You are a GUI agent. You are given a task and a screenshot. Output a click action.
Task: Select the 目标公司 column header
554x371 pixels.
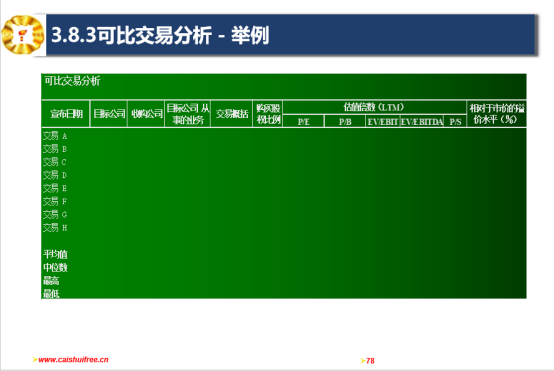click(109, 114)
